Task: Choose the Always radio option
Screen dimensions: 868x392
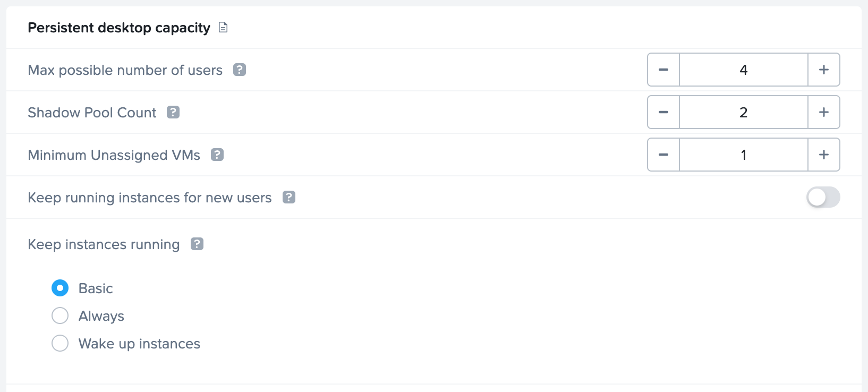Action: pyautogui.click(x=60, y=316)
